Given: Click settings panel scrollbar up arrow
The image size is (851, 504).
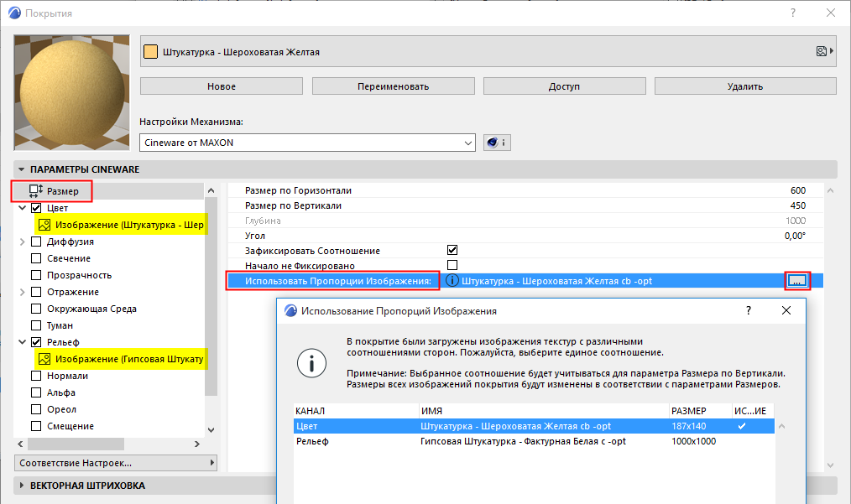Looking at the screenshot, I should point(830,190).
